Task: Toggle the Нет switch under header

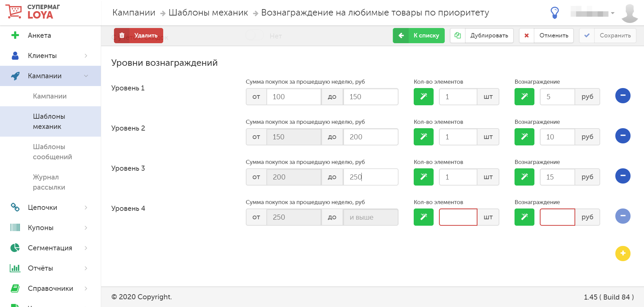Action: (x=254, y=35)
